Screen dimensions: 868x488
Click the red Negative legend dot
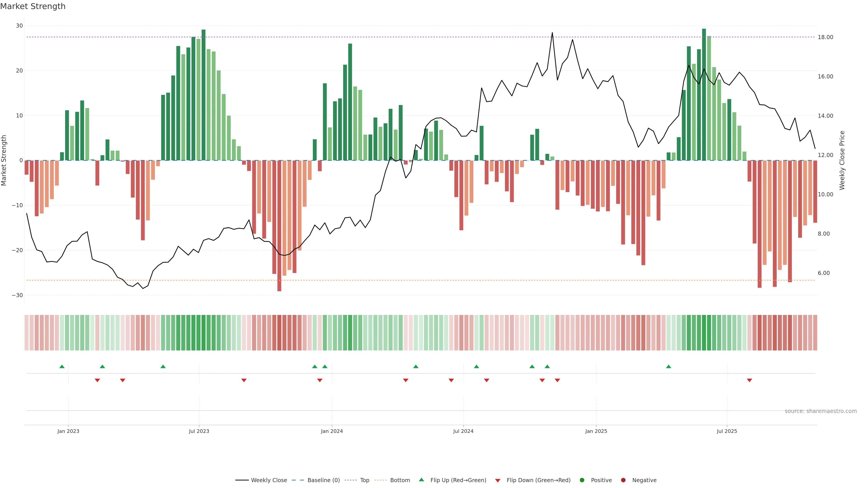pos(623,480)
